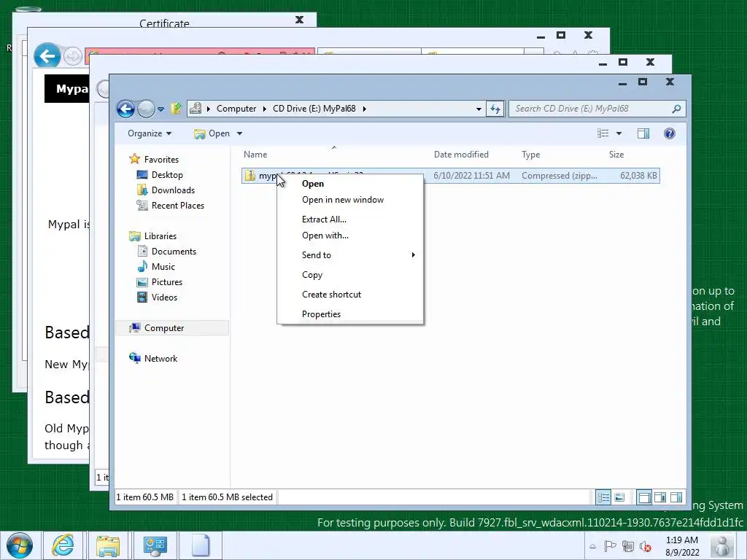The image size is (747, 560).
Task: Toggle the second pane layout button in status bar
Action: [x=660, y=497]
